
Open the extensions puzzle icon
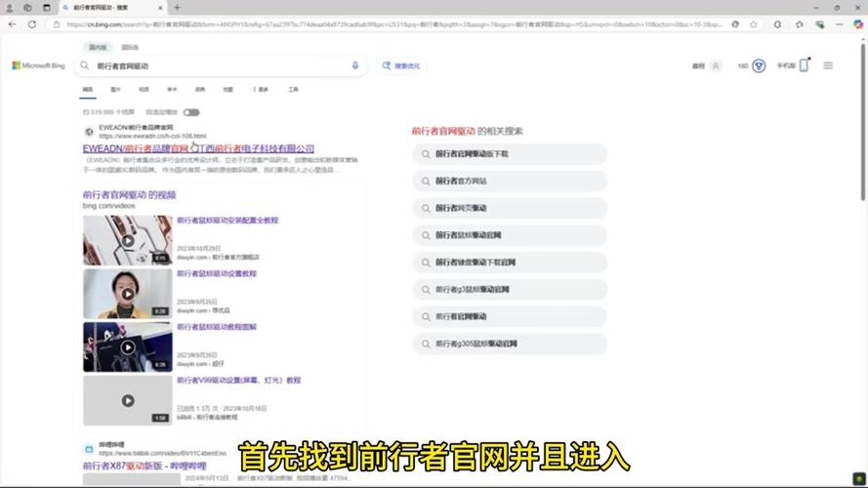pos(799,24)
